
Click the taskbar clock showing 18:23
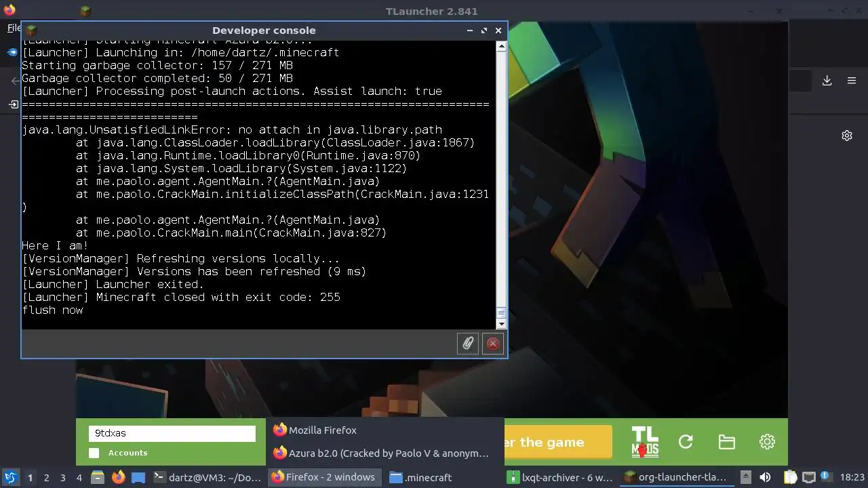tap(852, 477)
